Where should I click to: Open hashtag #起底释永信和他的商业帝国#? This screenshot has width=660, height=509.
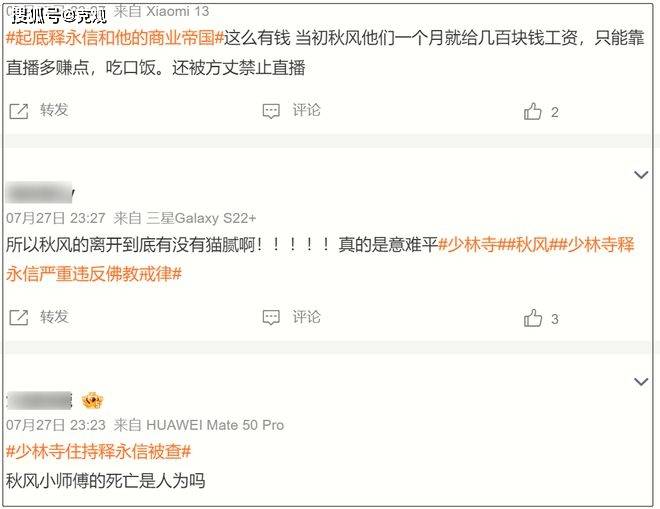coord(114,38)
